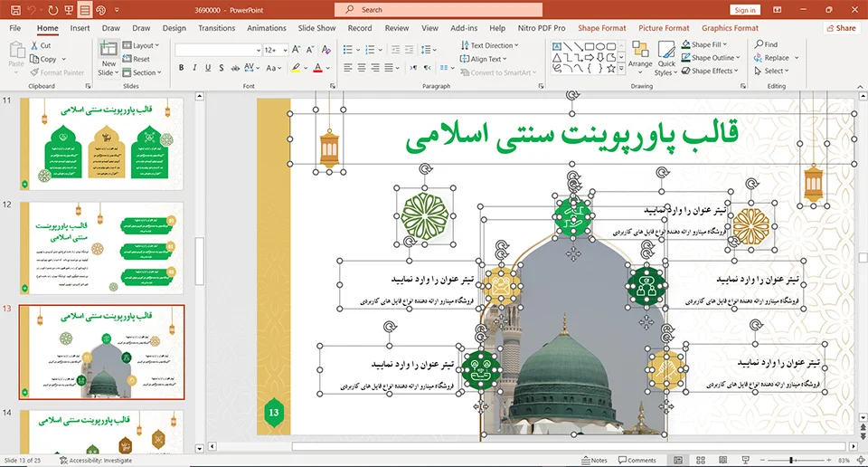This screenshot has height=467, width=868.
Task: Toggle the Notes pane
Action: pyautogui.click(x=594, y=460)
